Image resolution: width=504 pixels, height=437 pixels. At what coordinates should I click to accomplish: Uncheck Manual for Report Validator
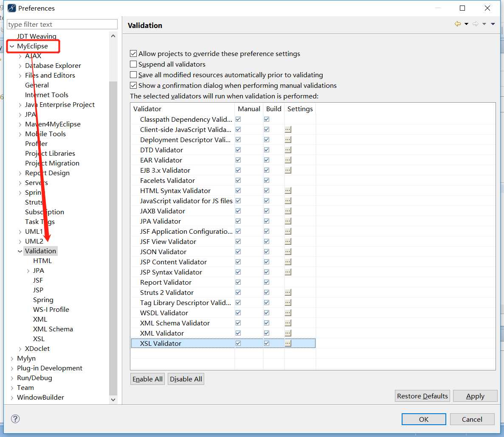coord(238,282)
